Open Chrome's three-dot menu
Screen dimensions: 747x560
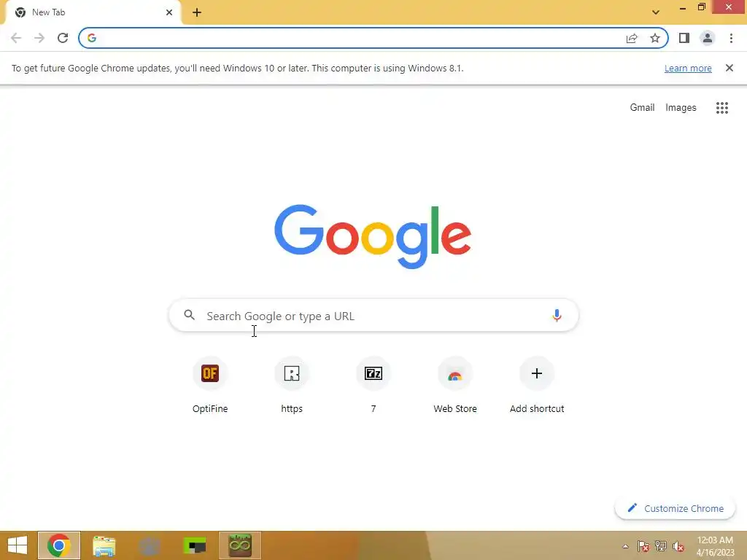pyautogui.click(x=731, y=38)
